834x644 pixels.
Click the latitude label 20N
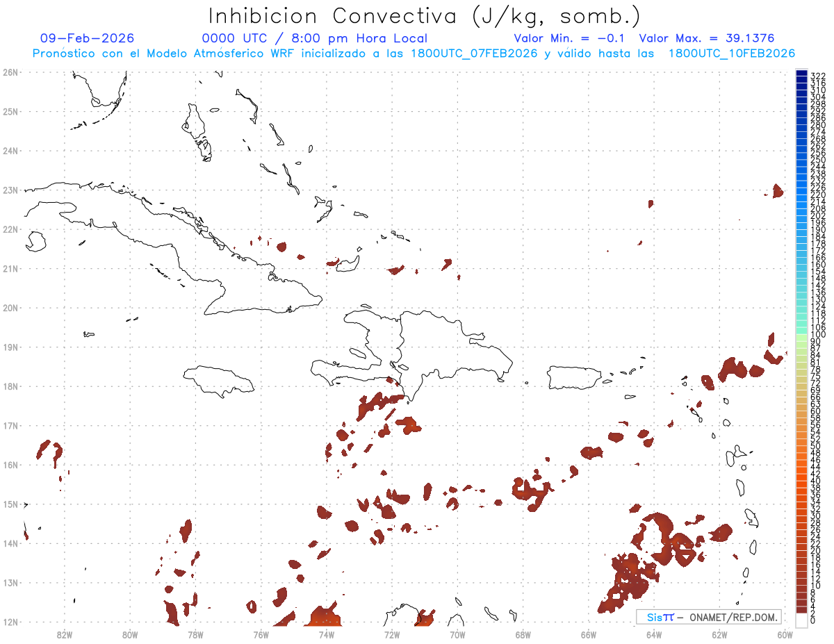(10, 307)
